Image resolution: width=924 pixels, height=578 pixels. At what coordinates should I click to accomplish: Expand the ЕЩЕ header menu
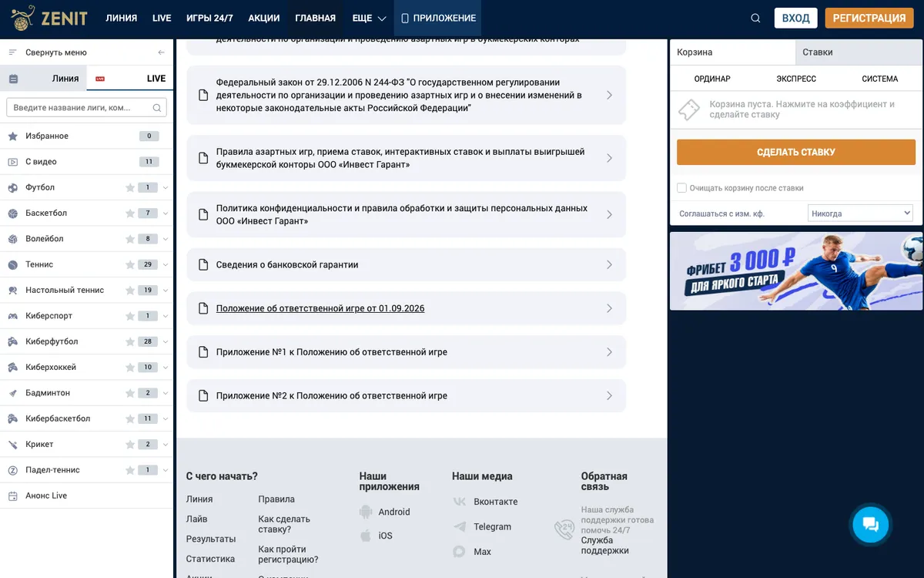tap(369, 18)
